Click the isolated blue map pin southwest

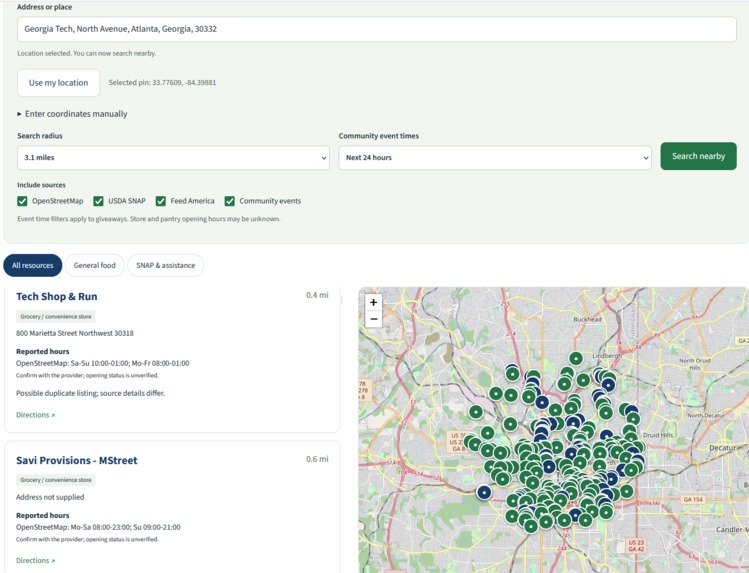[x=484, y=492]
